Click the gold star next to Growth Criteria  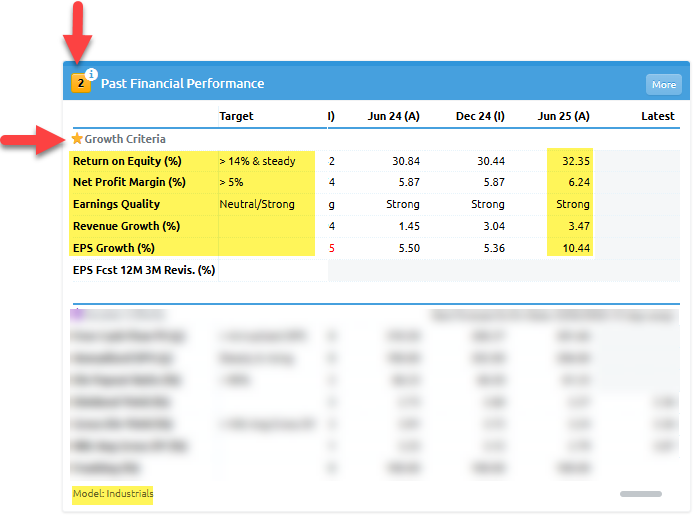(77, 139)
